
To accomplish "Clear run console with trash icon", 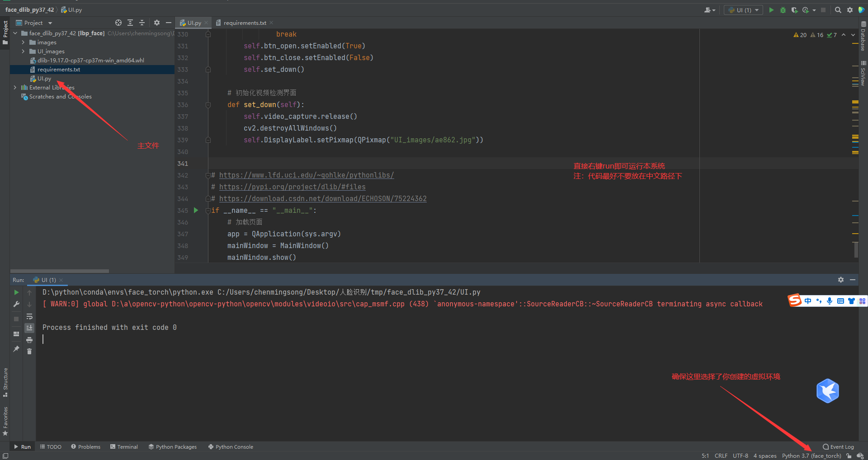I will (x=29, y=351).
